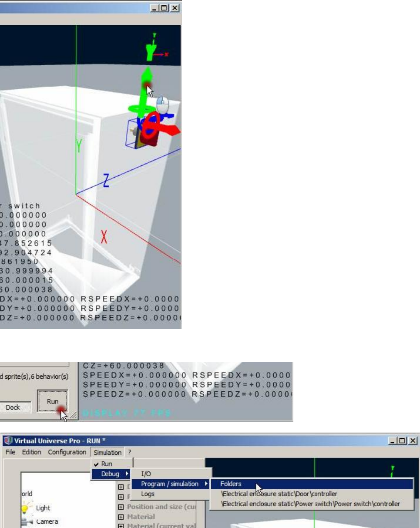The width and height of the screenshot is (420, 528).
Task: Expand the Position and size property group
Action: (121, 507)
